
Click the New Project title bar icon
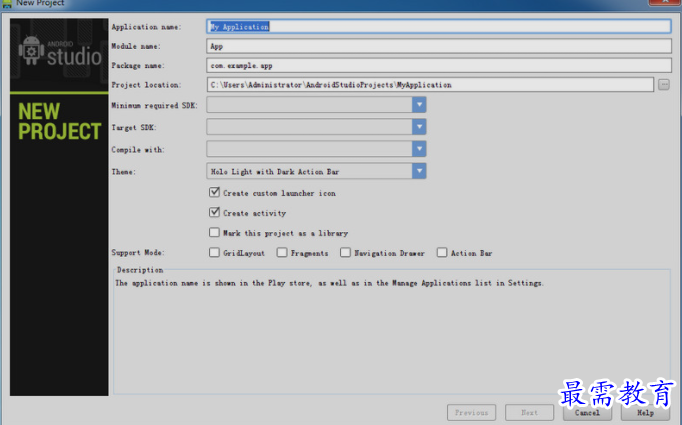pos(7,3)
